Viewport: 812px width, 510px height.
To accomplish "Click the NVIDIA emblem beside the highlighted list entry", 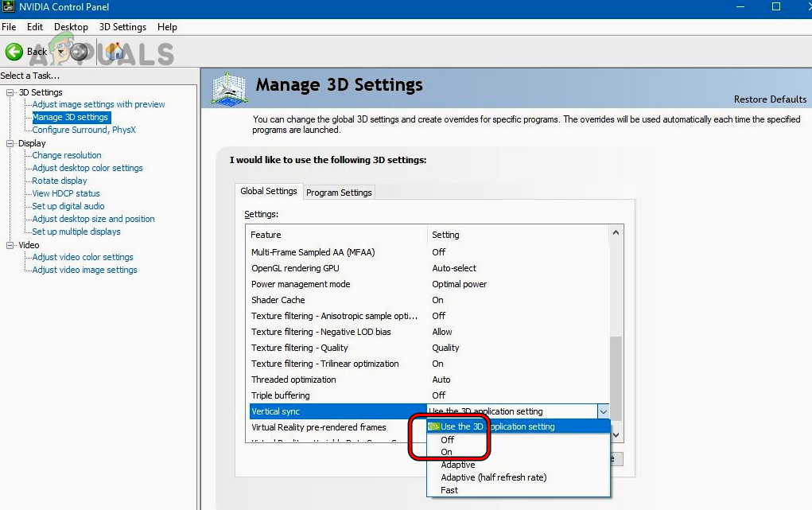I will pos(434,426).
